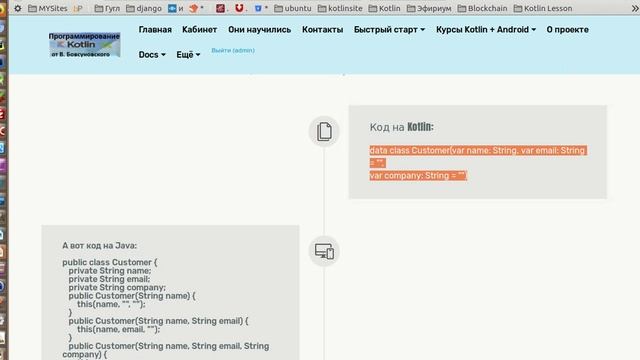The width and height of the screenshot is (640, 360).
Task: Click the line 'private String name;'
Action: click(110, 271)
